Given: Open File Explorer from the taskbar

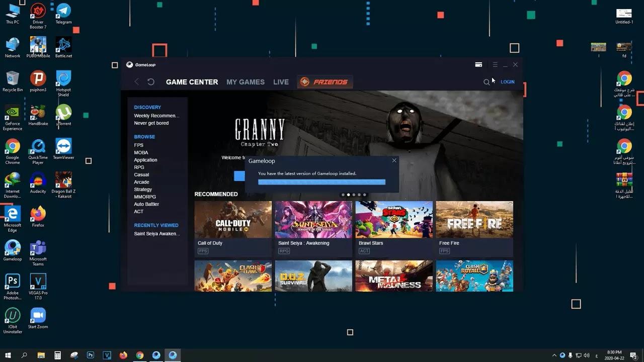Looking at the screenshot, I should (41, 355).
